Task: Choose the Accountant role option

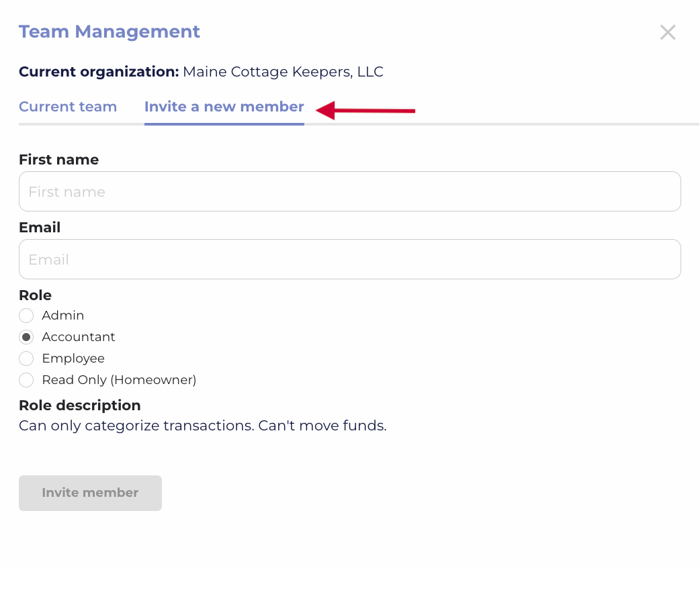Action: (x=26, y=337)
